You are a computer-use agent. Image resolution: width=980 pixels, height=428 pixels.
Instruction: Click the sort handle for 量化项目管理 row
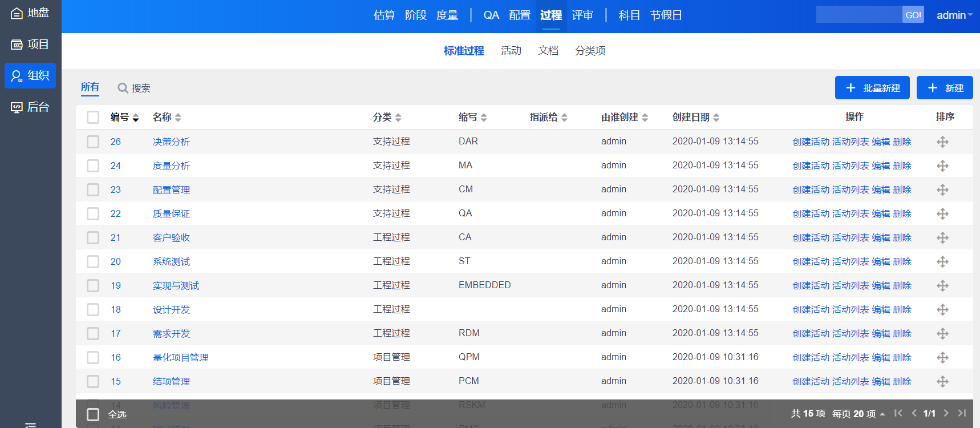click(942, 357)
